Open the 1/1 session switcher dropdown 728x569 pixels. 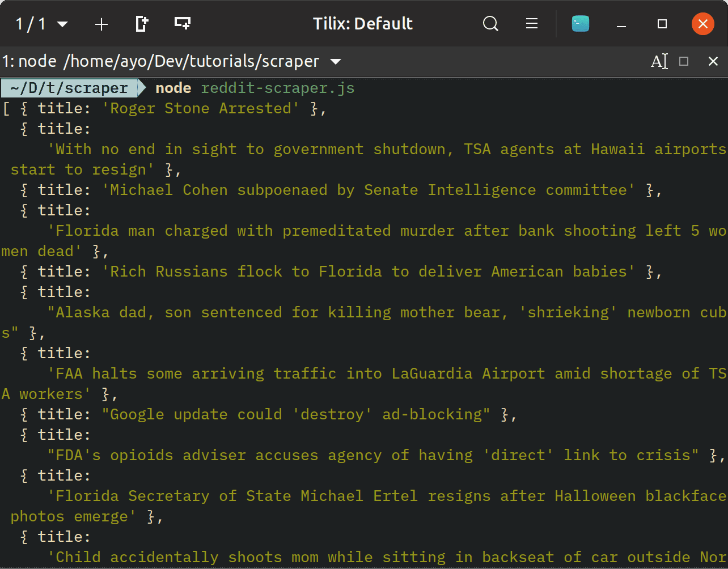point(42,24)
